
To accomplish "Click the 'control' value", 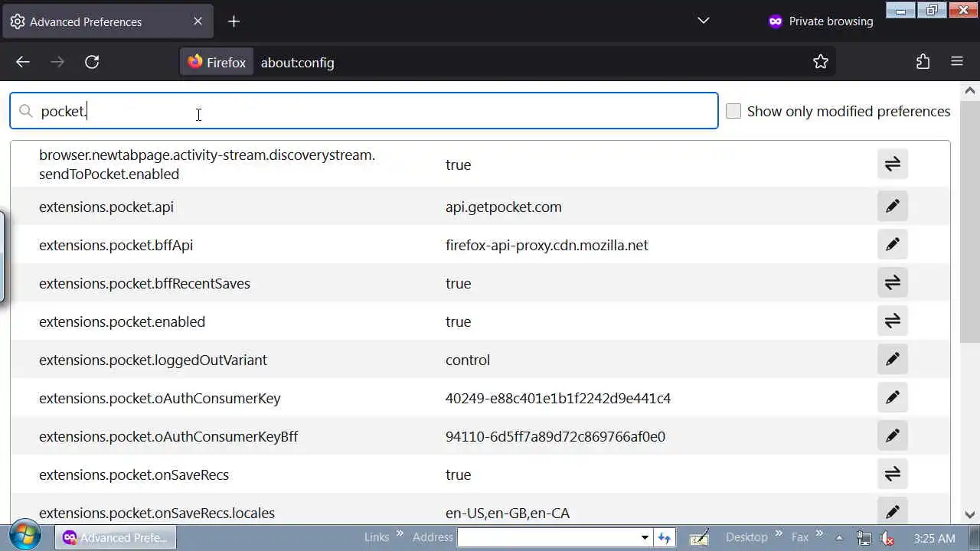I will pyautogui.click(x=468, y=360).
